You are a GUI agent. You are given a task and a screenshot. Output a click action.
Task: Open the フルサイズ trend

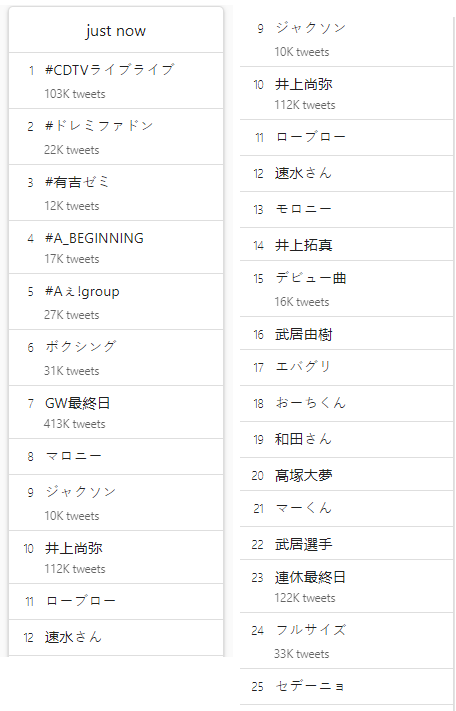coord(346,641)
